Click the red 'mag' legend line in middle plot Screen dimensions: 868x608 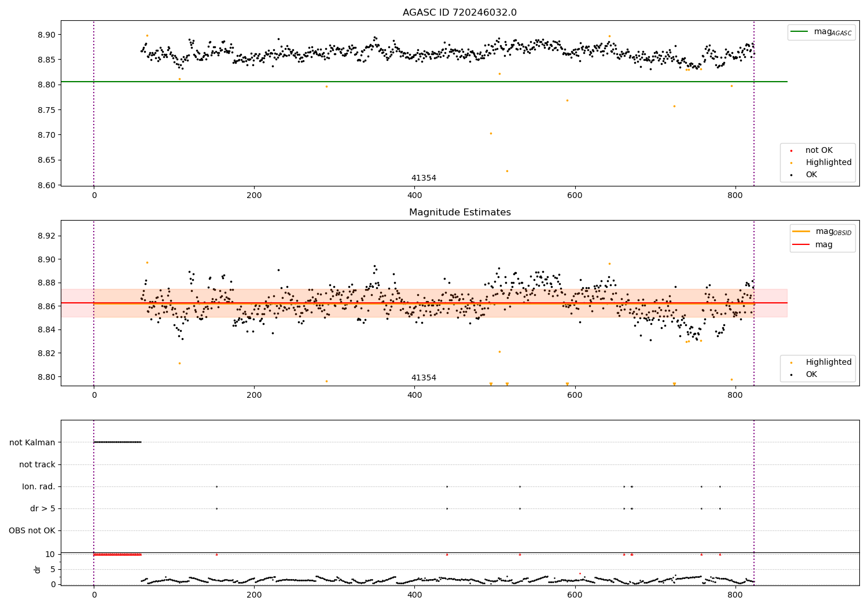[x=801, y=245]
